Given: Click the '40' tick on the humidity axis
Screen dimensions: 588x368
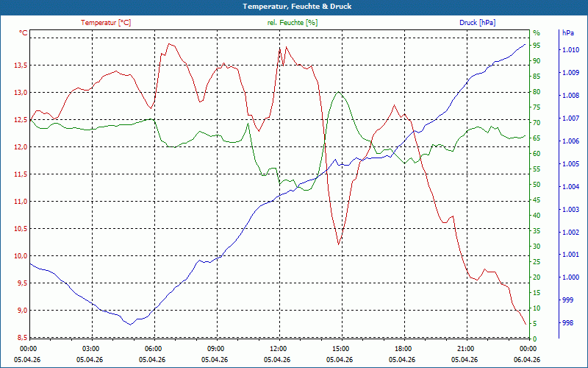Looking at the screenshot, I should point(537,216).
